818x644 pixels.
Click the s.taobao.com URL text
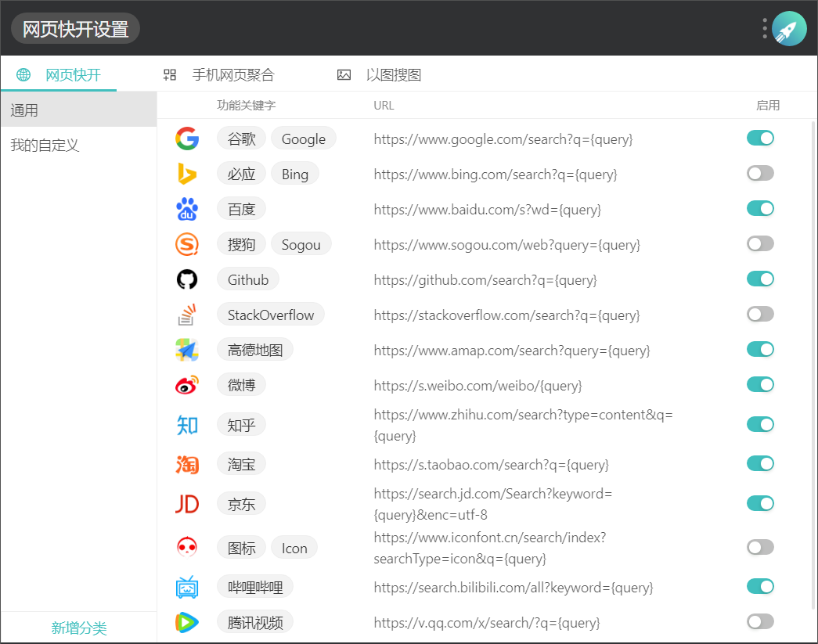pyautogui.click(x=491, y=465)
